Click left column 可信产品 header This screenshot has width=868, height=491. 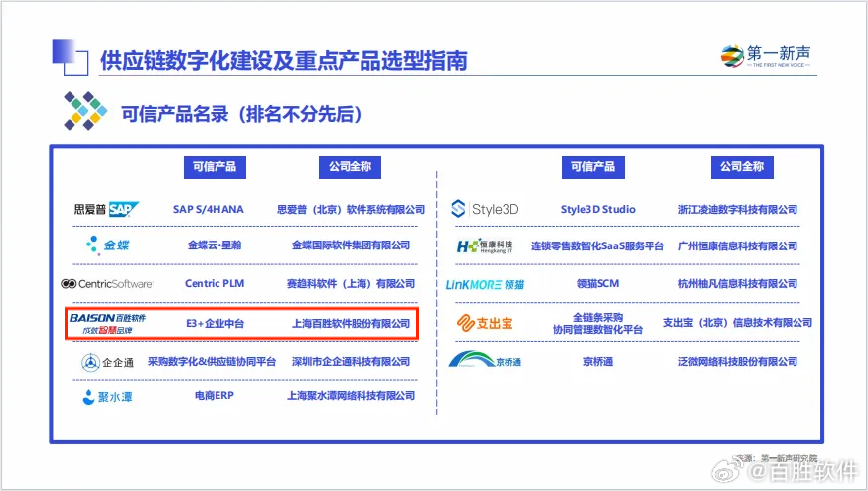(x=215, y=167)
